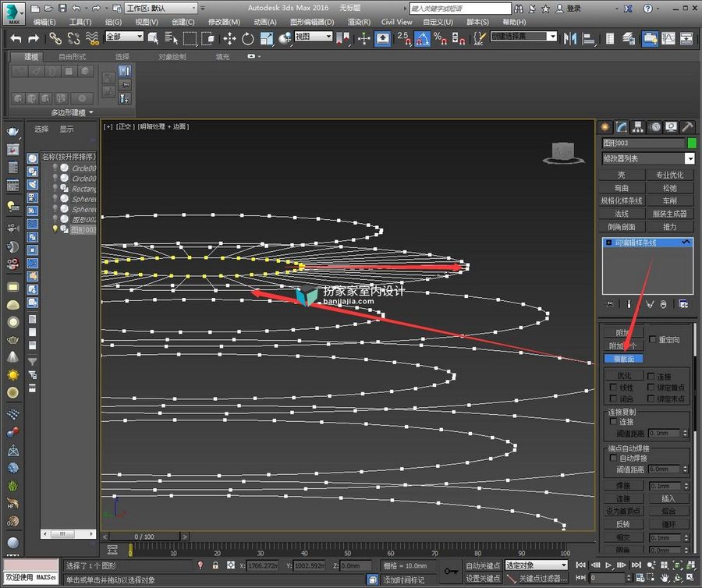Click the 横截面 button

tap(624, 359)
